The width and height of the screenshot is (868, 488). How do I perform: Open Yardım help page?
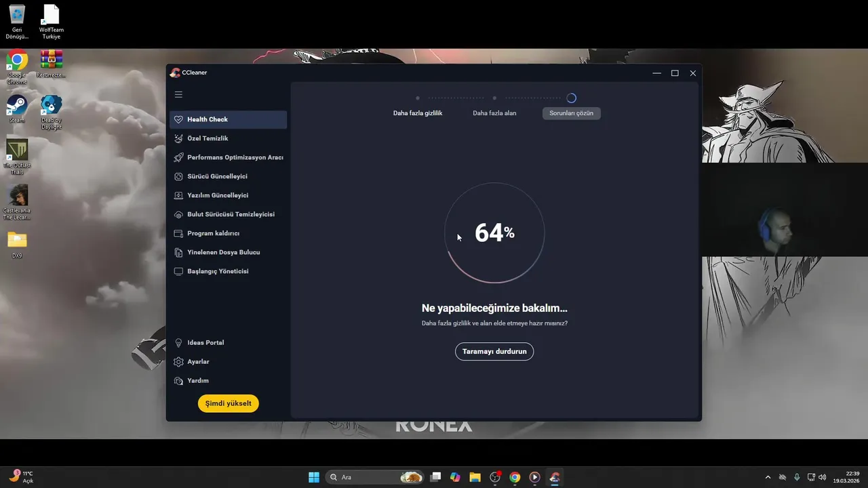229,381
